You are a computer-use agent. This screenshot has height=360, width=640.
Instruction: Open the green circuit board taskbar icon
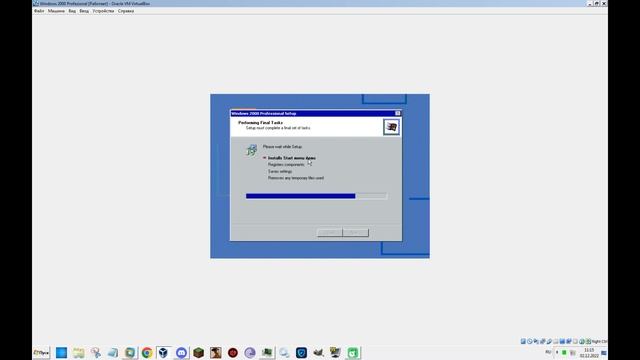[267, 352]
